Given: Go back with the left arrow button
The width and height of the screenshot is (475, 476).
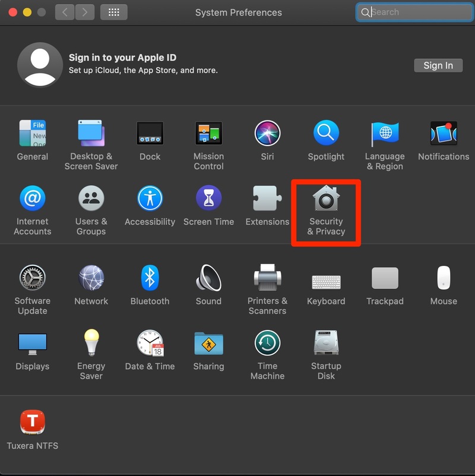Looking at the screenshot, I should (x=65, y=12).
